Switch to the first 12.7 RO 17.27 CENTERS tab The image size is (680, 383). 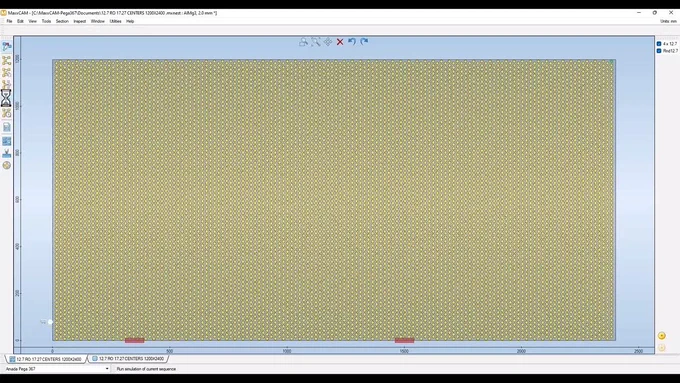46,359
